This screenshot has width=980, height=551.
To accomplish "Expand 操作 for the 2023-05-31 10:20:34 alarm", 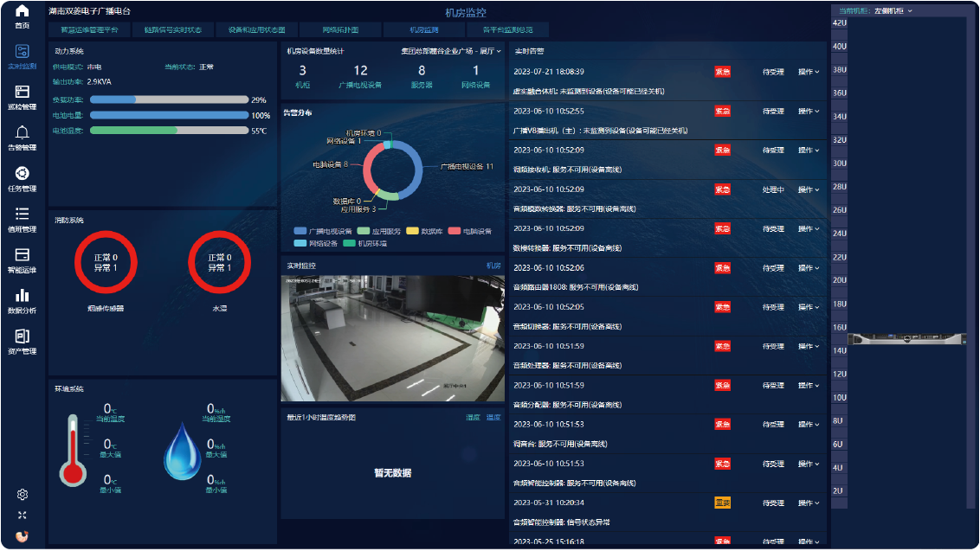I will click(808, 503).
